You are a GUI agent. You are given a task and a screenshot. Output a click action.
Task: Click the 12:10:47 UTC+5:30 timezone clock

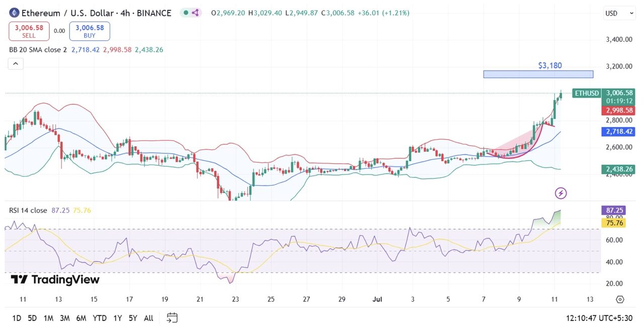tap(599, 318)
